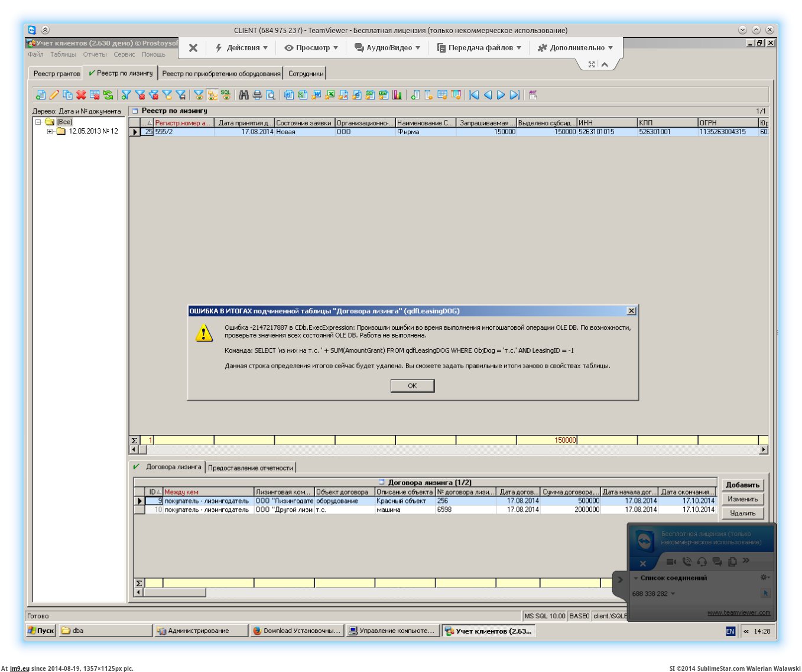Expand the 12.05.2013 № 12 tree node
The image size is (802, 672).
[50, 131]
